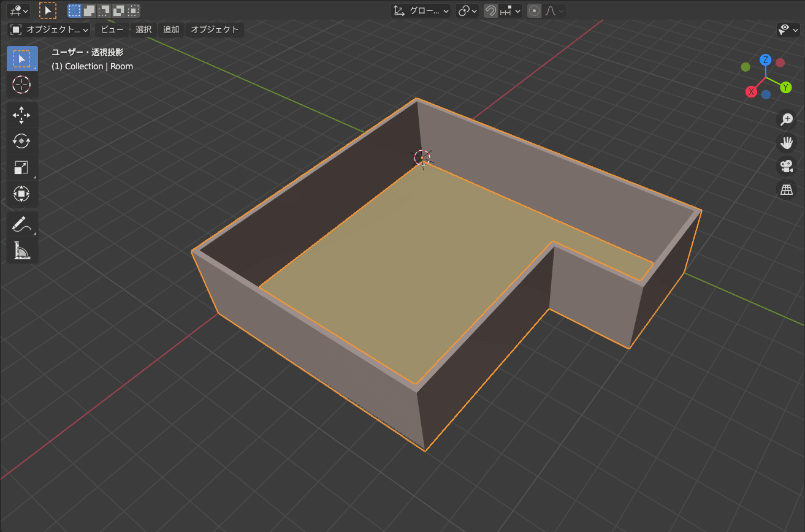Toggle proportional editing button
The width and height of the screenshot is (805, 532).
pos(535,10)
